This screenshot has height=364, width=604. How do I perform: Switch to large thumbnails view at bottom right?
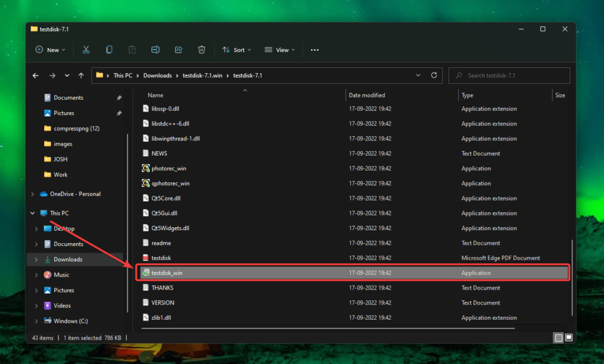[569, 337]
